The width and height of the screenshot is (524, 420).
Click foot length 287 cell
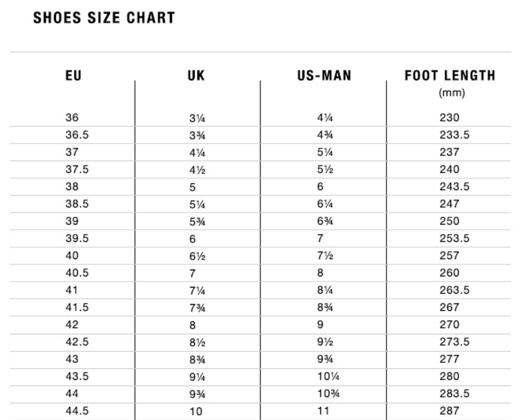449,411
